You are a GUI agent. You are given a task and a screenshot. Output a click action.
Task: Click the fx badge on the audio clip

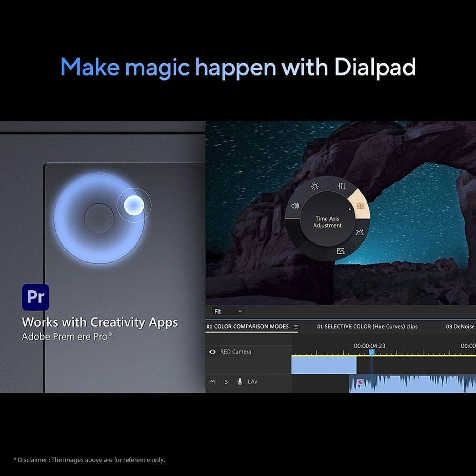[x=360, y=382]
